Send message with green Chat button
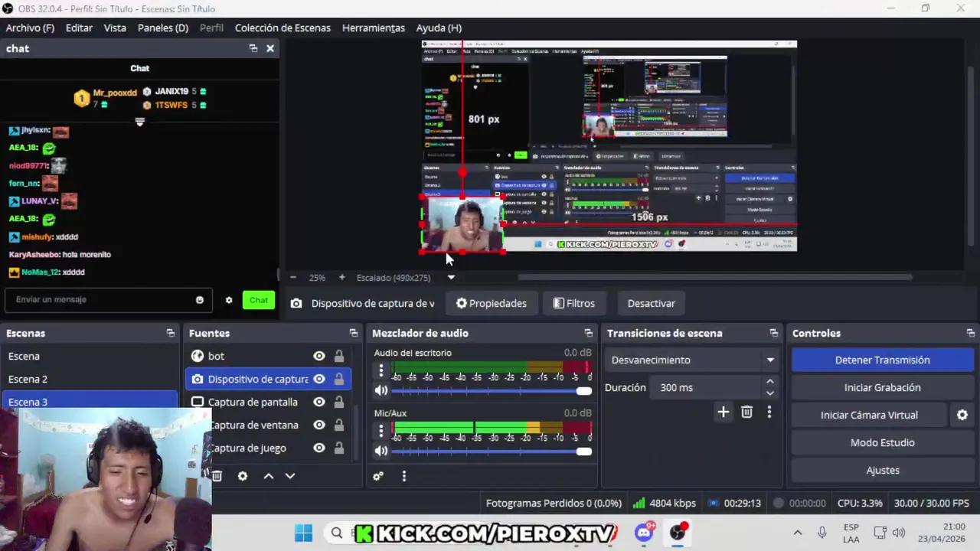Image resolution: width=980 pixels, height=551 pixels. point(259,300)
